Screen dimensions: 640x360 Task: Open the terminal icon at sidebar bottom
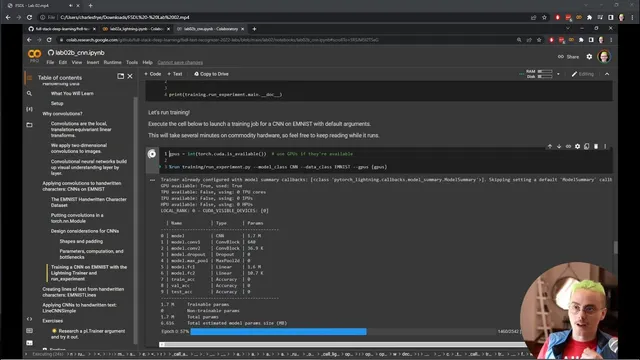pos(29,343)
